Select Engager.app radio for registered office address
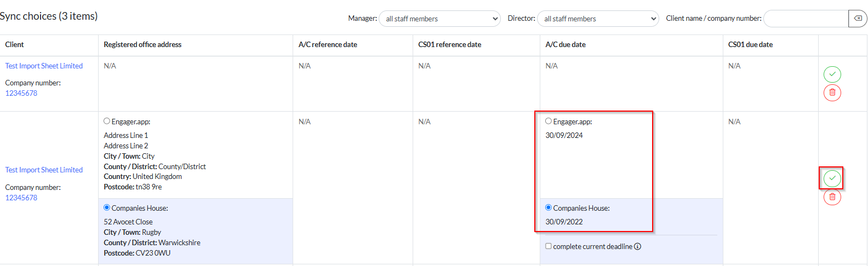 (107, 122)
